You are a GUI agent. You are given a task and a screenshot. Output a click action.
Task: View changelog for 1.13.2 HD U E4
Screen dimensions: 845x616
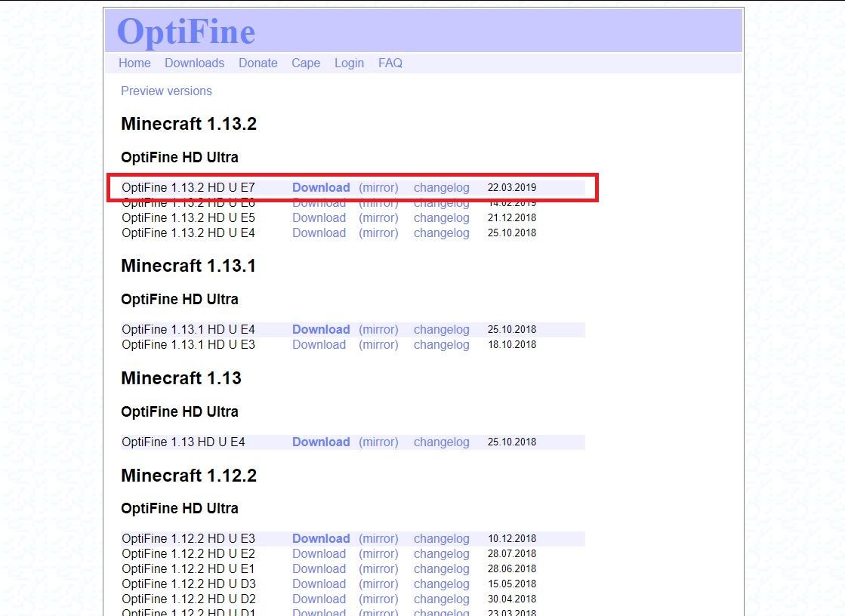tap(441, 233)
